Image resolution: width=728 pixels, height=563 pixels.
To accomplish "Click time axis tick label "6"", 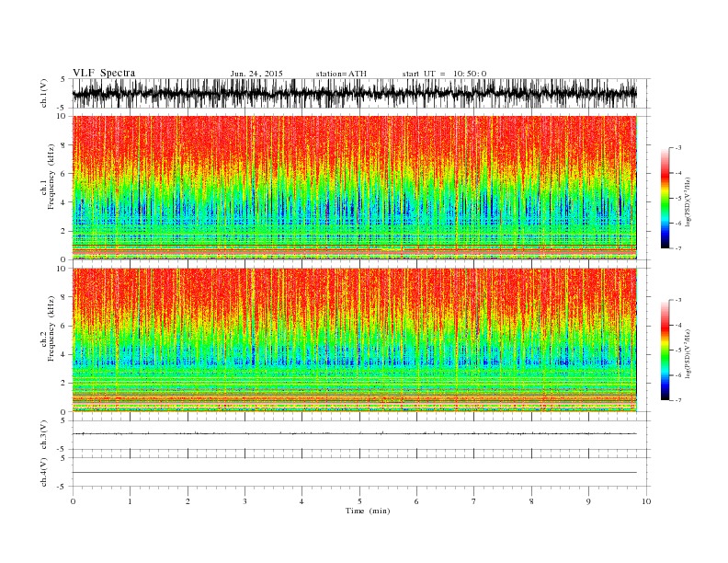I will 416,501.
